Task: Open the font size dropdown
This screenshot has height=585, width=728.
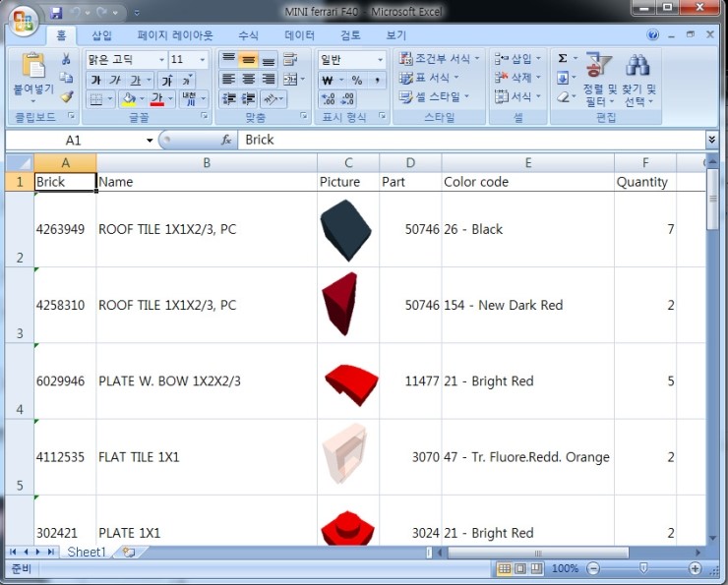Action: coord(203,59)
